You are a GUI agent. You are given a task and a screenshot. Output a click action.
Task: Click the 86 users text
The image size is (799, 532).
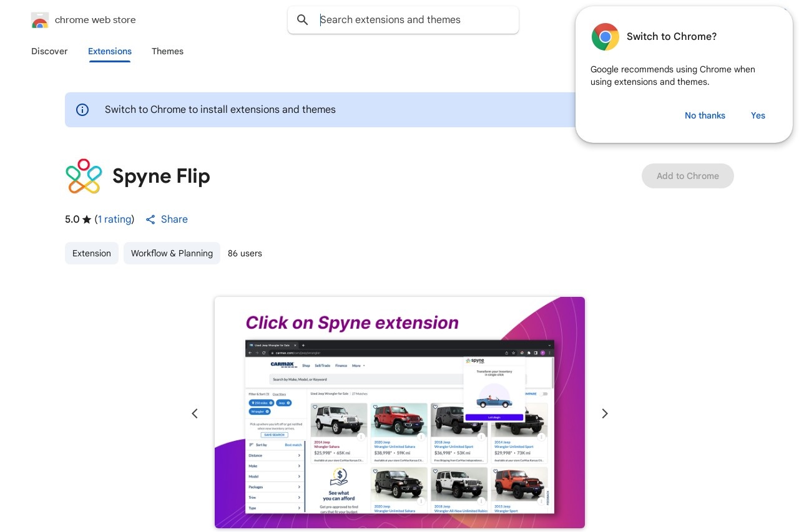click(x=245, y=253)
